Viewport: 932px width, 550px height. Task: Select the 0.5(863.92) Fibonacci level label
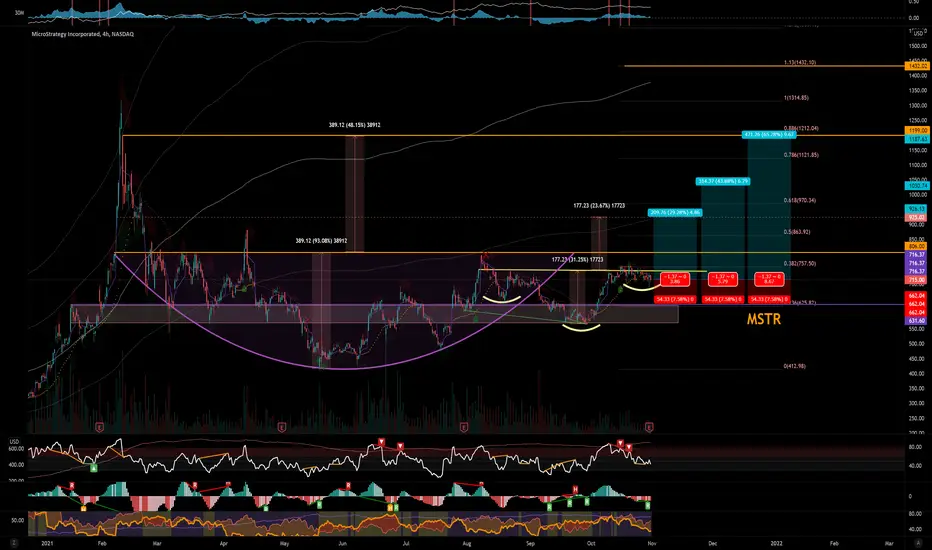pos(796,232)
